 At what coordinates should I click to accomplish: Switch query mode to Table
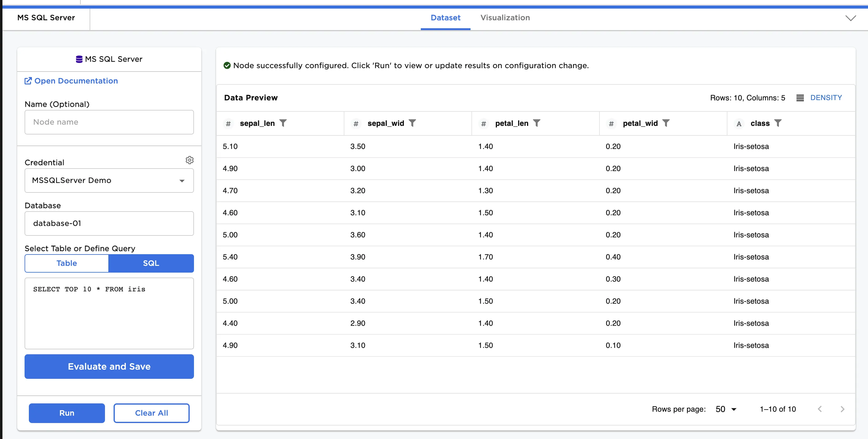pos(66,263)
